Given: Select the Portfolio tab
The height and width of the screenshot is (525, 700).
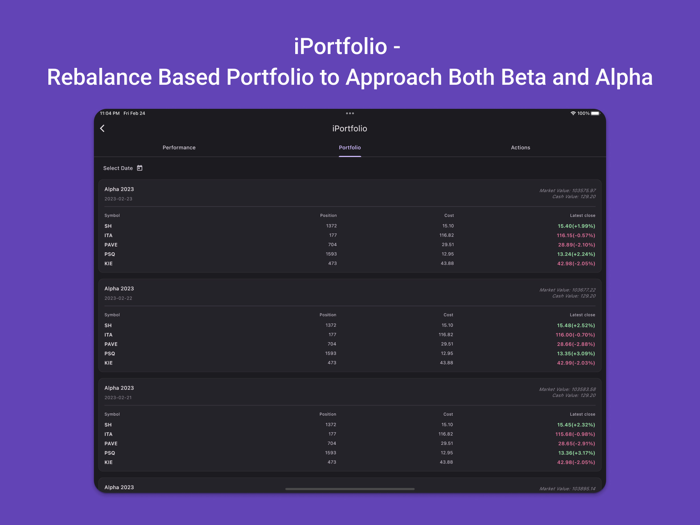Looking at the screenshot, I should click(350, 147).
